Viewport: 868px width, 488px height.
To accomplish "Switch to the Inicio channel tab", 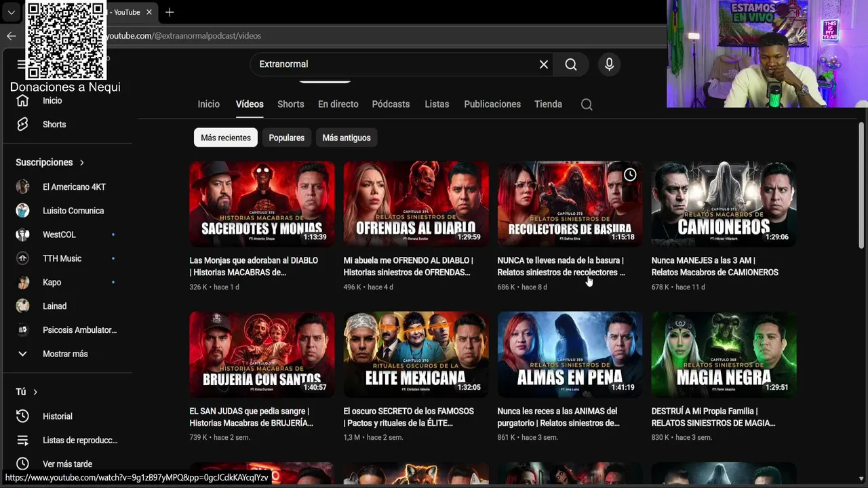I will pyautogui.click(x=209, y=104).
